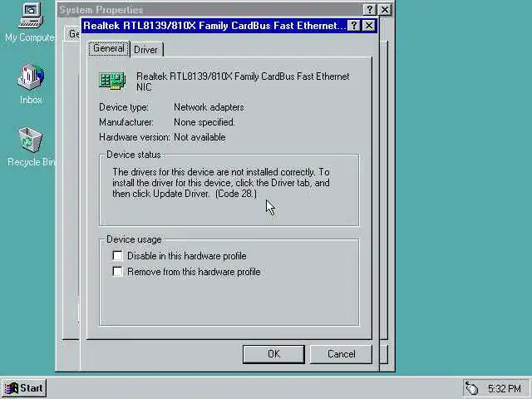Open the My Computer desktop icon
532x399 pixels.
pos(30,22)
